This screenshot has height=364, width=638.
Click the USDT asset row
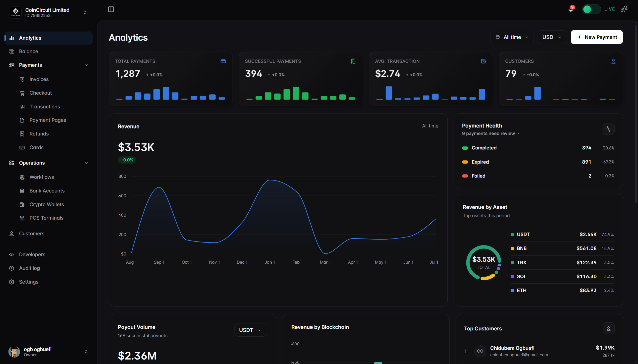(x=562, y=235)
